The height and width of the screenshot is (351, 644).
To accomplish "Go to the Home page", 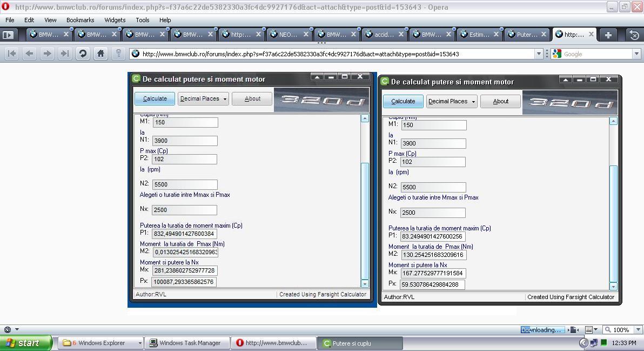I will coord(100,54).
